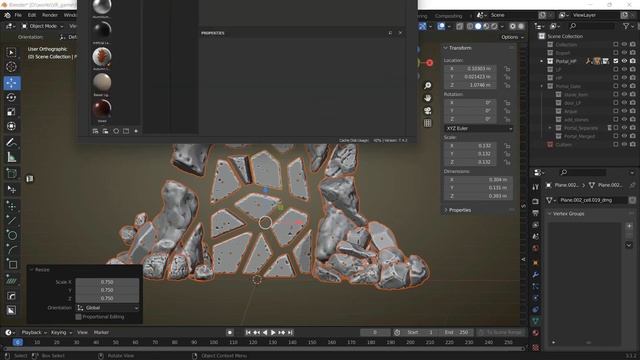640x360 pixels.
Task: Lock Location X in Transform panel
Action: 507,69
